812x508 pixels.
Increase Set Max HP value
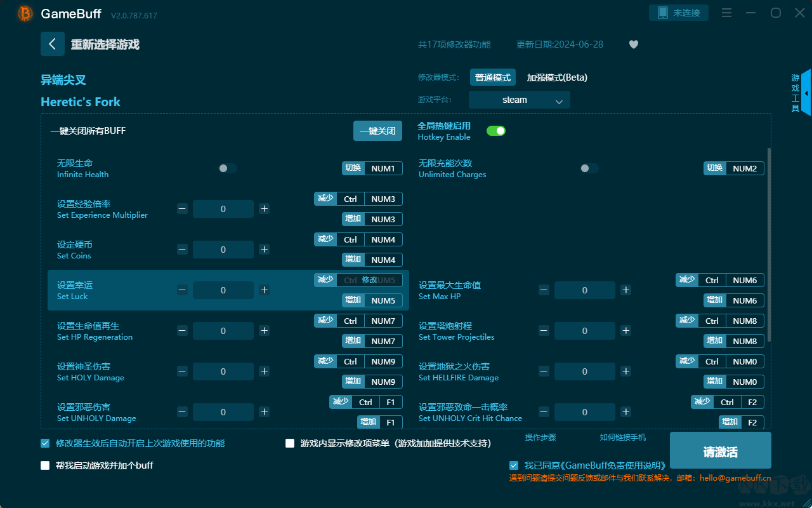pyautogui.click(x=626, y=290)
